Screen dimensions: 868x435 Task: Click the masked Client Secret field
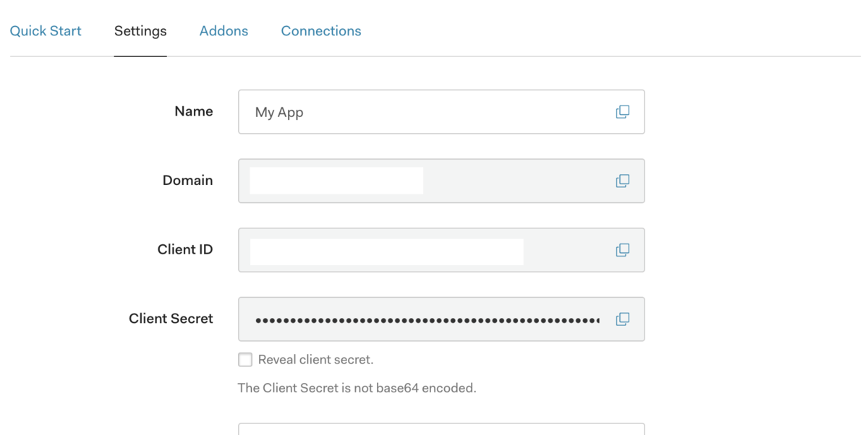click(441, 319)
